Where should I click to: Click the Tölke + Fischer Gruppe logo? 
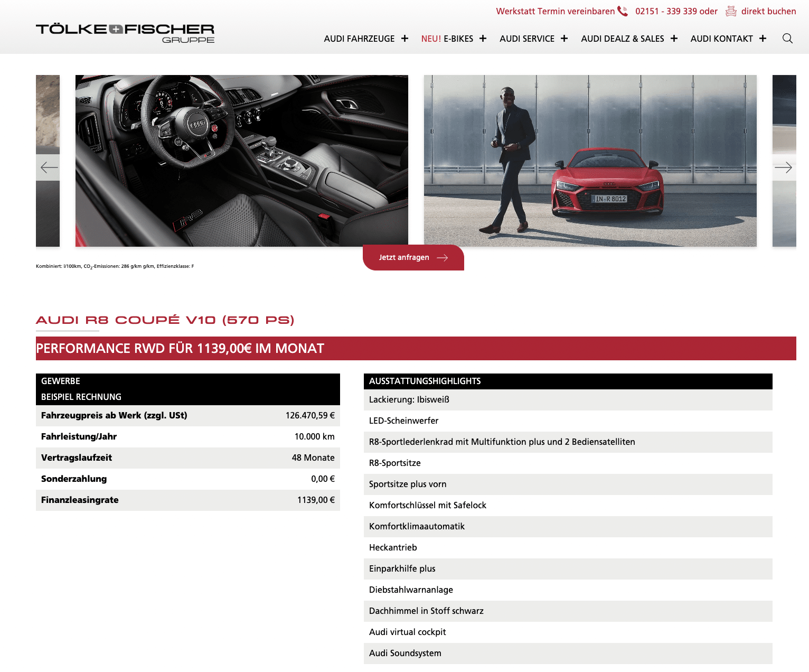(125, 33)
